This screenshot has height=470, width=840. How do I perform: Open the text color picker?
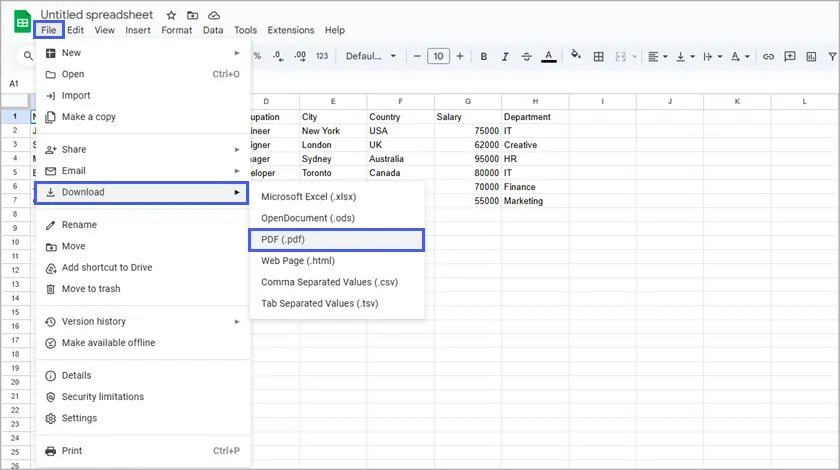click(549, 56)
